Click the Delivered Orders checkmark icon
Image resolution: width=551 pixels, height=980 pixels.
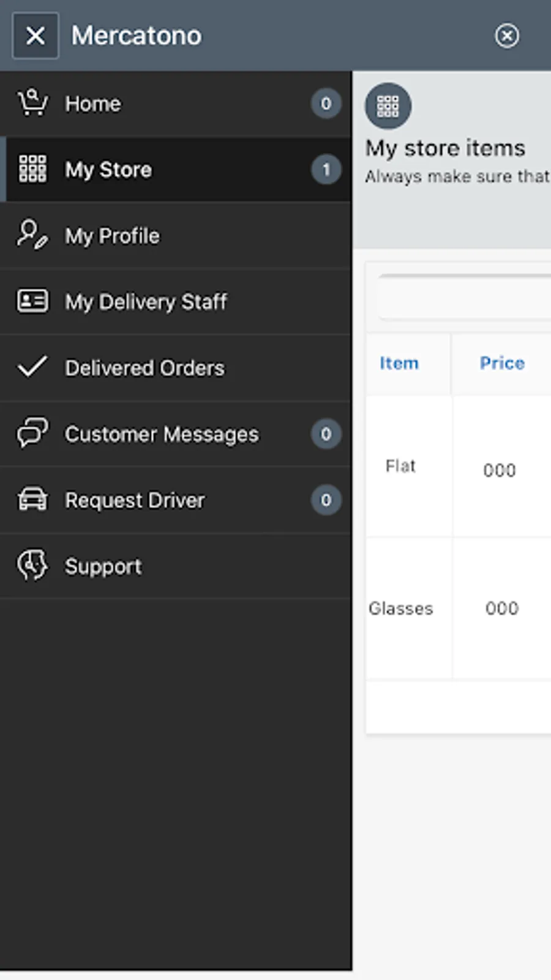click(x=32, y=367)
